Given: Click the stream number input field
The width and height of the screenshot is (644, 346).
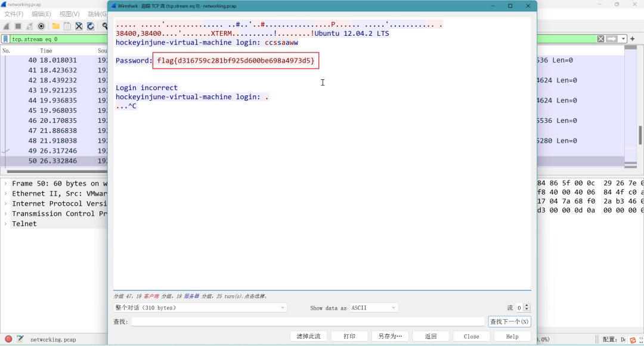Looking at the screenshot, I should (519, 307).
